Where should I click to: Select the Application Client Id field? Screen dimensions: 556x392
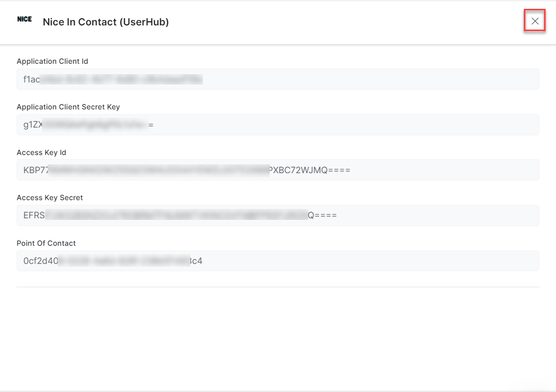coord(277,79)
